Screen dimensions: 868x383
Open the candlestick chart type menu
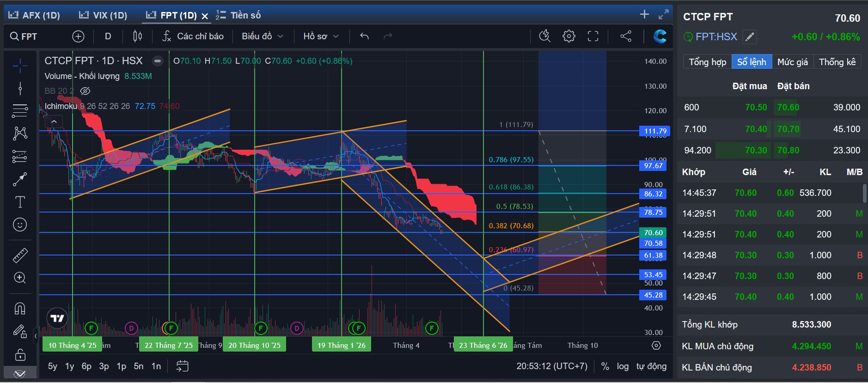tap(138, 36)
